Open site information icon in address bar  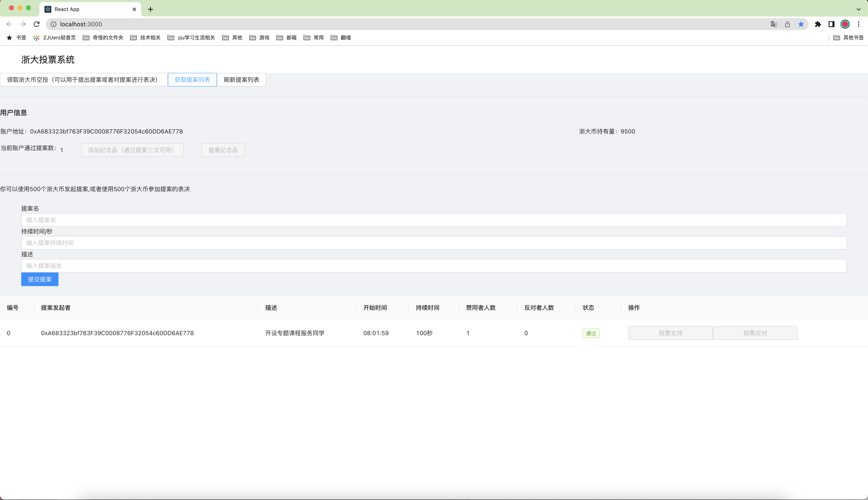tap(54, 24)
